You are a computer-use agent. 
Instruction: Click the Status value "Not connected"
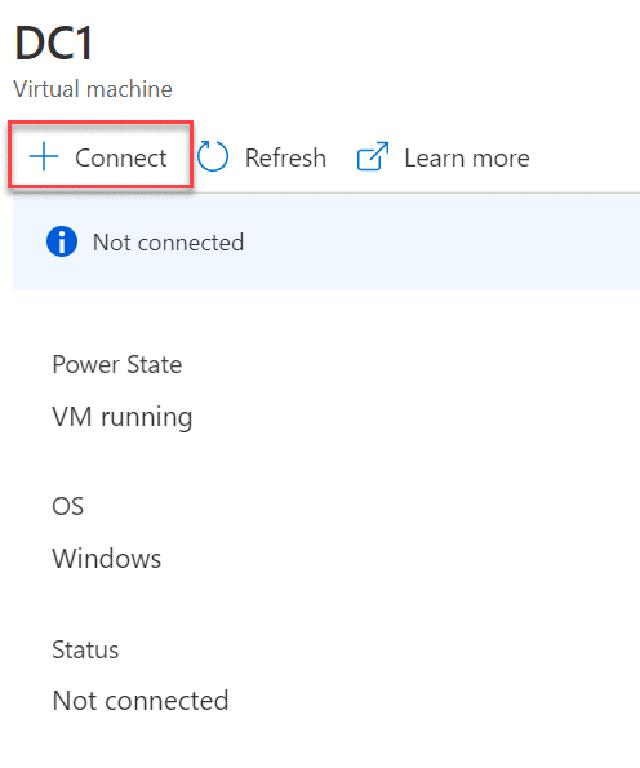click(x=140, y=700)
